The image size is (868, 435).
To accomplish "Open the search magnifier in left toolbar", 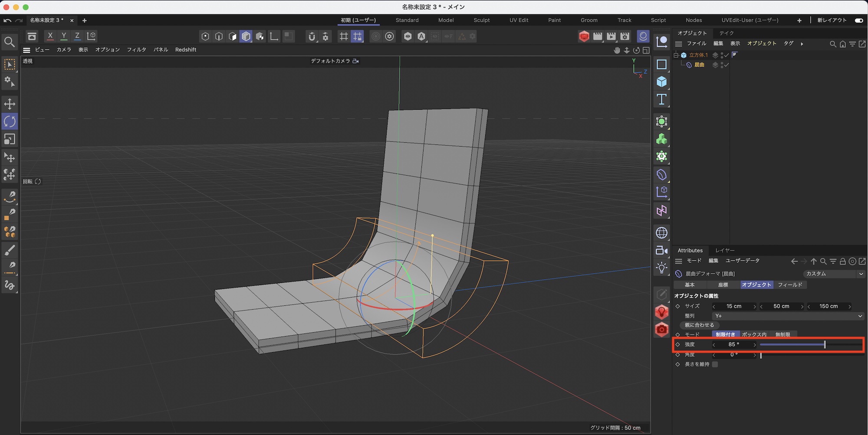I will (10, 42).
